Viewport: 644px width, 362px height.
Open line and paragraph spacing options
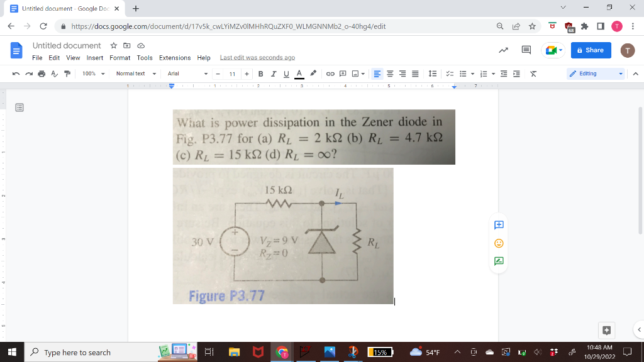[x=431, y=74]
